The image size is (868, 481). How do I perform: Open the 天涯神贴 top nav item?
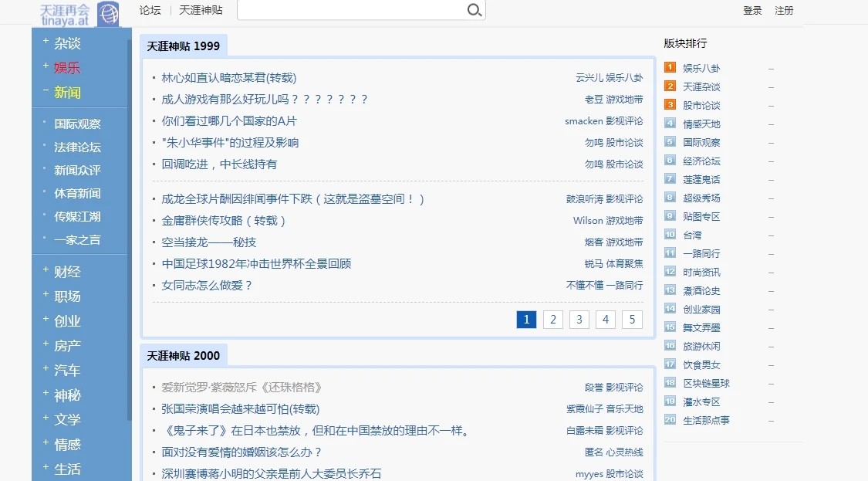tap(201, 10)
